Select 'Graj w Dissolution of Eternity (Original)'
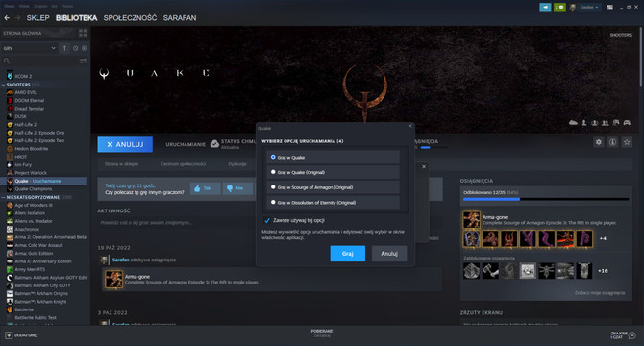The width and height of the screenshot is (644, 346). tap(333, 203)
